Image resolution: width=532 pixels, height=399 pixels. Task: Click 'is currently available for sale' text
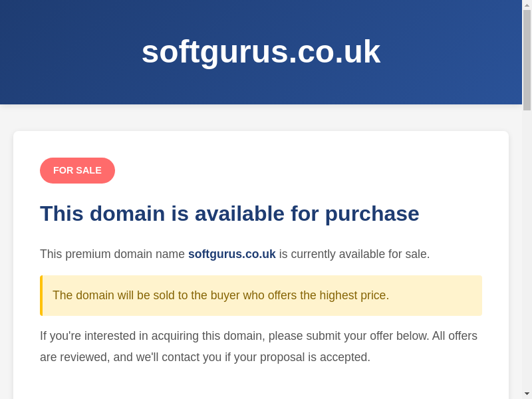tap(354, 254)
